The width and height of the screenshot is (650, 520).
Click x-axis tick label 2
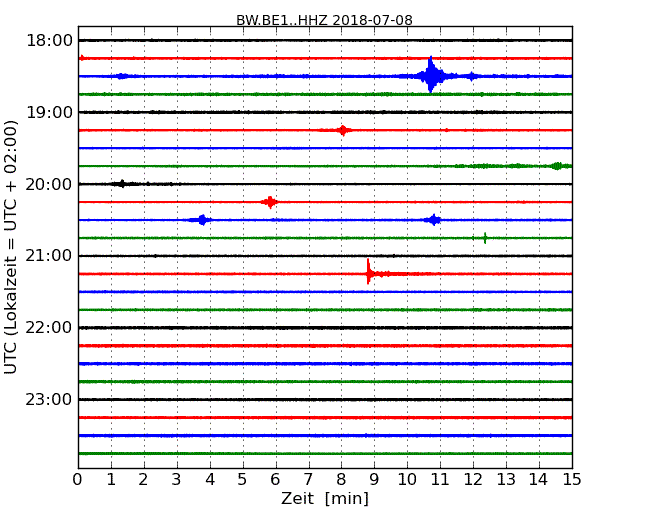coord(144,480)
